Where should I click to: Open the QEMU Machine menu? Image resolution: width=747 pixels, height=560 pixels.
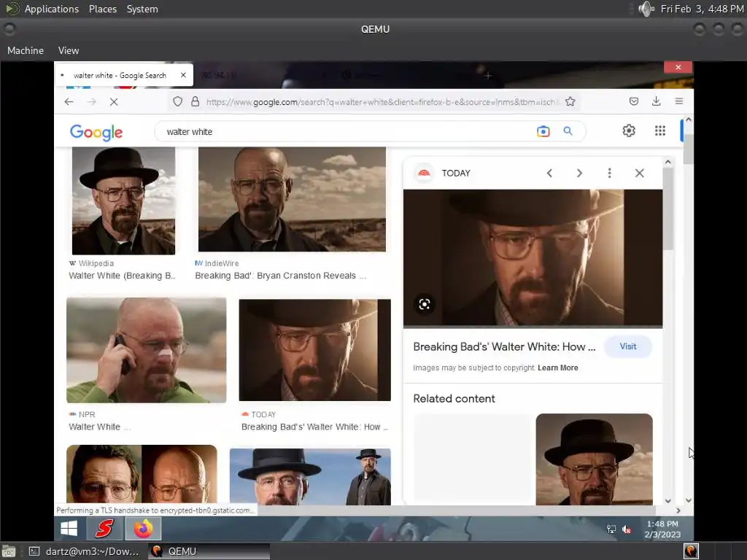tap(26, 50)
